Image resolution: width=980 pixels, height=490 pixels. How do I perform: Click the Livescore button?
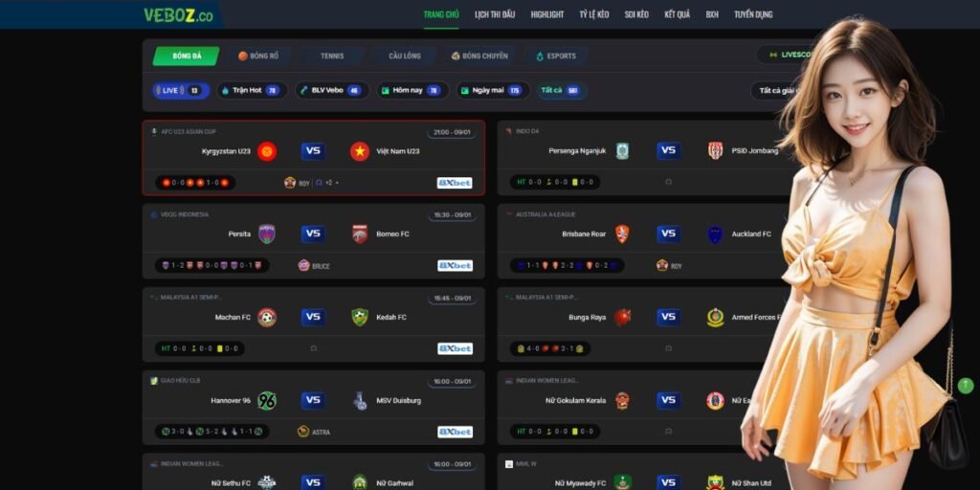(787, 55)
